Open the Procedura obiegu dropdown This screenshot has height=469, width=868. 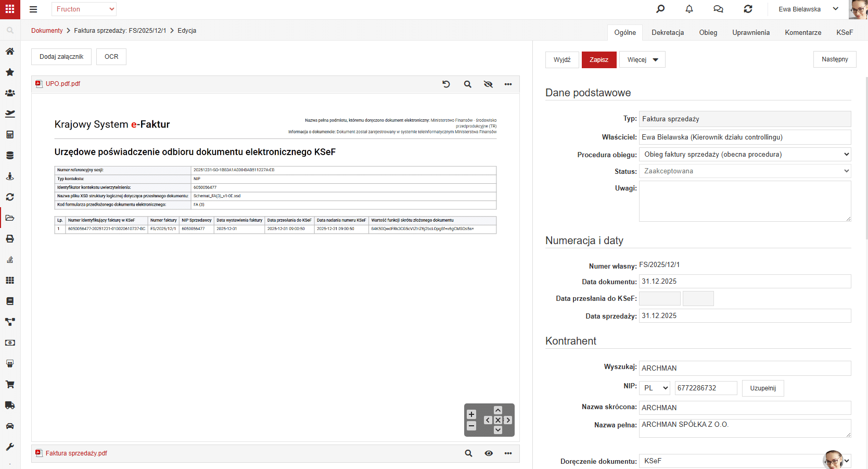[x=745, y=154]
